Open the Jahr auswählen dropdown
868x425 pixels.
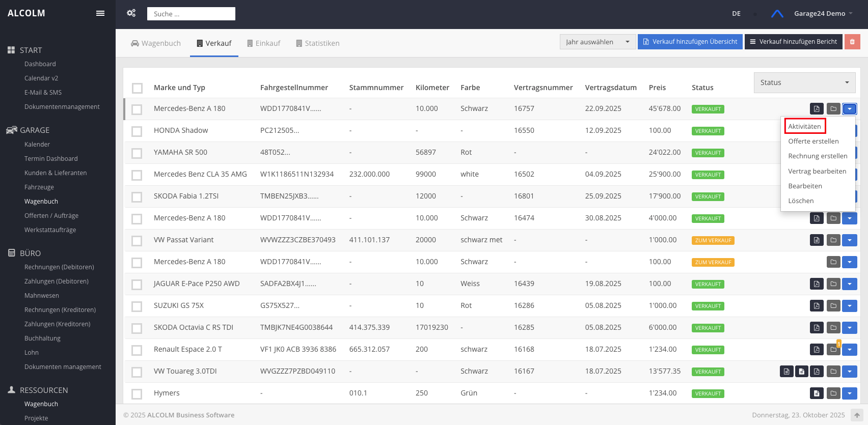click(x=598, y=42)
